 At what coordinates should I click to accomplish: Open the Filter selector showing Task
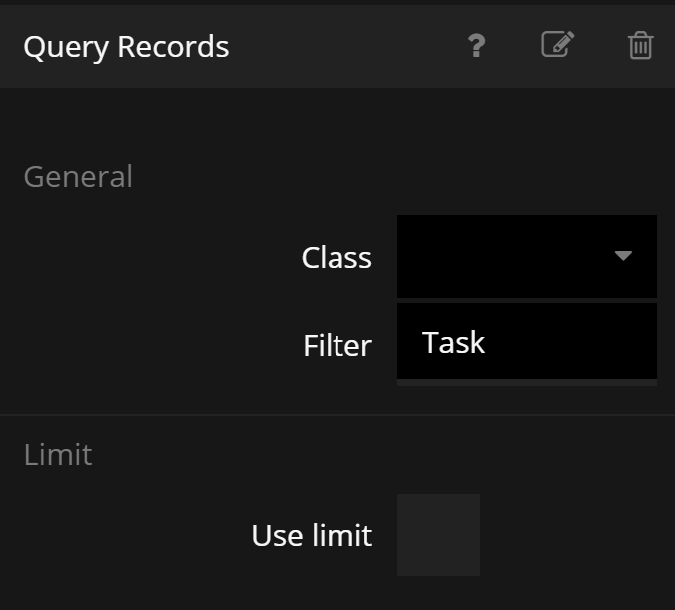(526, 342)
